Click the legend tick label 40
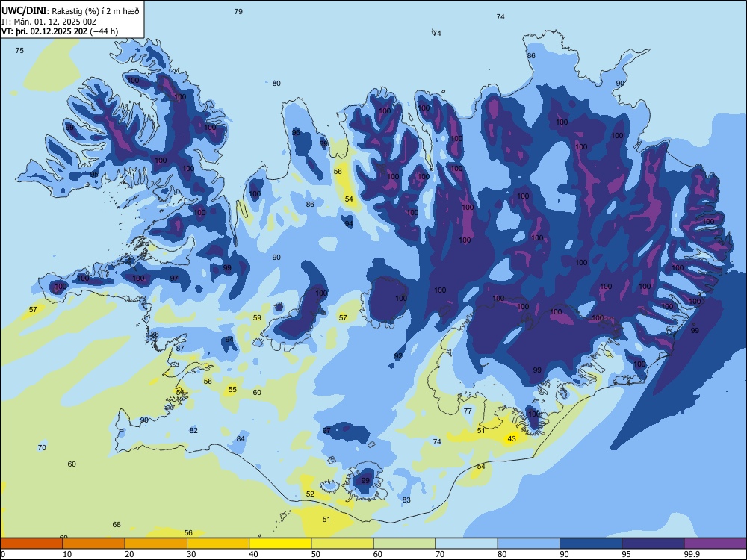This screenshot has width=747, height=560. (x=253, y=554)
